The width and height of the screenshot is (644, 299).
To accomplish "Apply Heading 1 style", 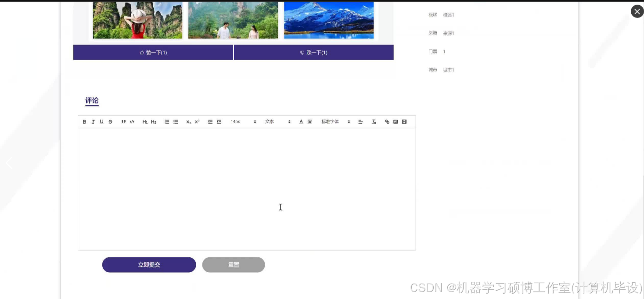I will point(145,122).
